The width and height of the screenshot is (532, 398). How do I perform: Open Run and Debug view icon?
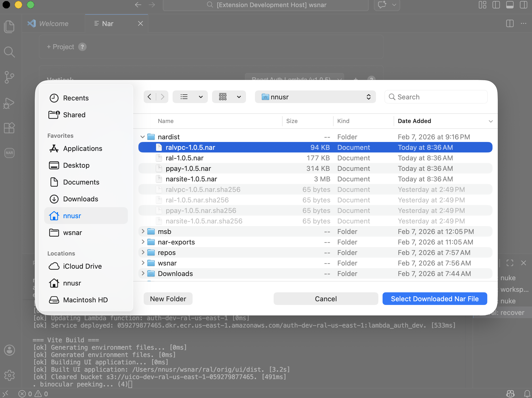click(x=9, y=103)
